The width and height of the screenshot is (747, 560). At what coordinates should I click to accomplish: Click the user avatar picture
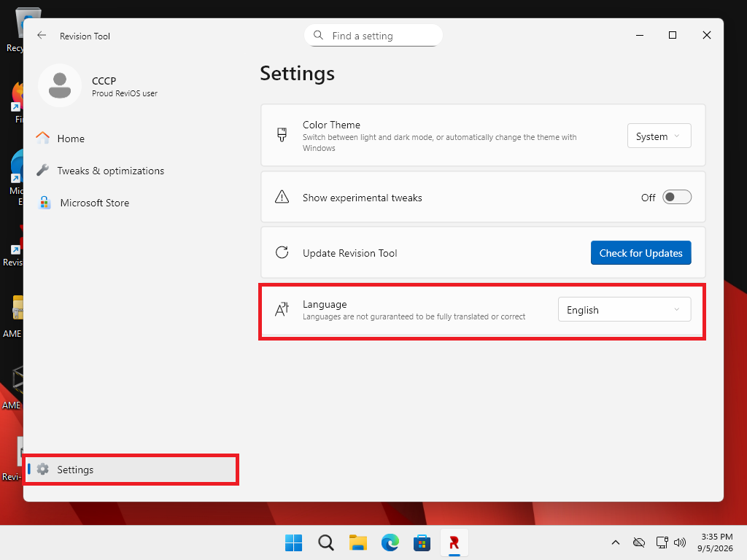point(60,86)
